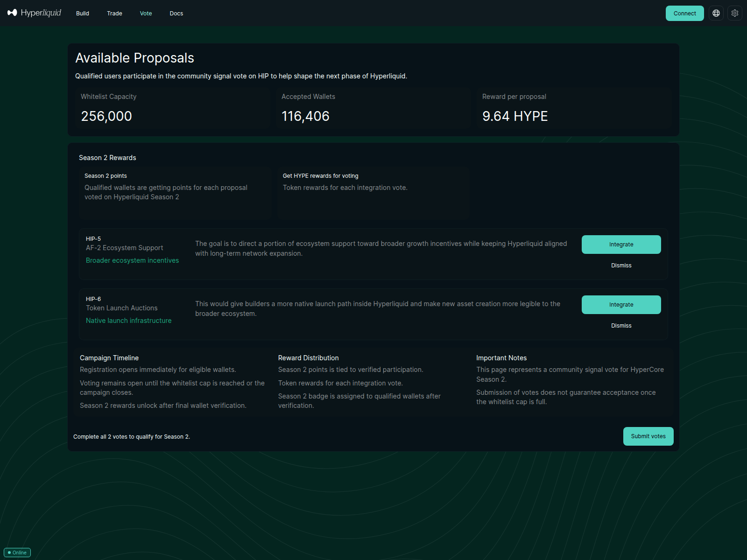
Task: Open the settings gear icon
Action: (x=735, y=13)
